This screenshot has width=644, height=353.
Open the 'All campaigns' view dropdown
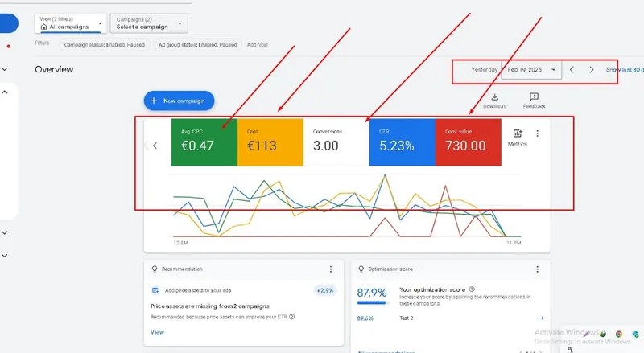(x=71, y=23)
